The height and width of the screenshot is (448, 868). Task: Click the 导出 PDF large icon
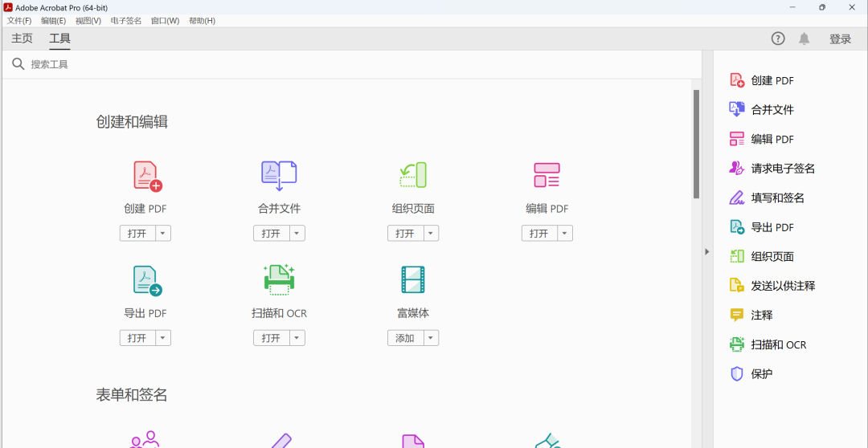tap(147, 281)
